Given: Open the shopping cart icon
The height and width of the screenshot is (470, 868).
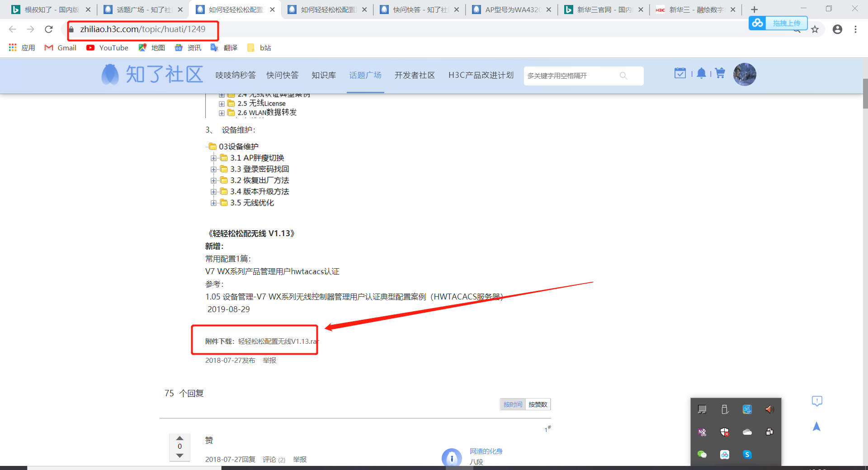Looking at the screenshot, I should 720,73.
